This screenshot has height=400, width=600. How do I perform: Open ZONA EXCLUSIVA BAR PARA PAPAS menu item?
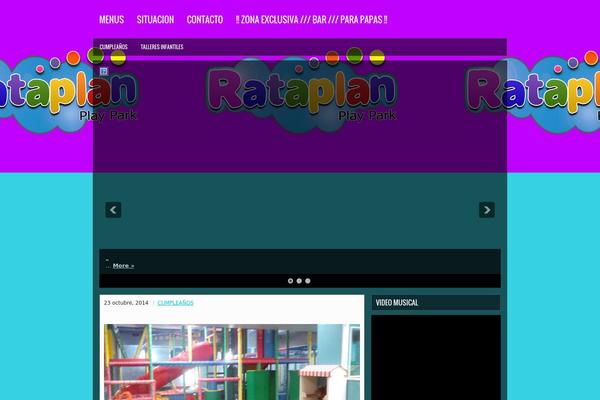tap(311, 20)
